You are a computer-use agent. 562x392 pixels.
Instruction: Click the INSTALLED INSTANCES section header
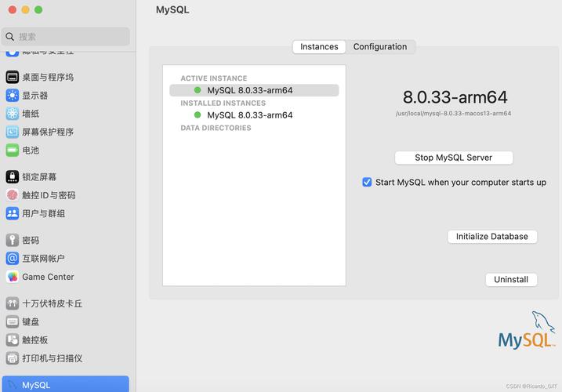[x=223, y=103]
